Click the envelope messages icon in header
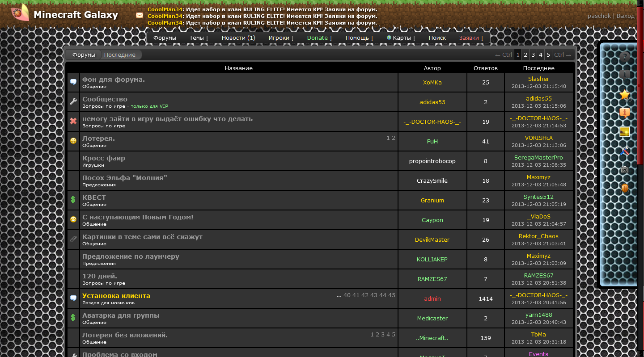 click(x=140, y=15)
